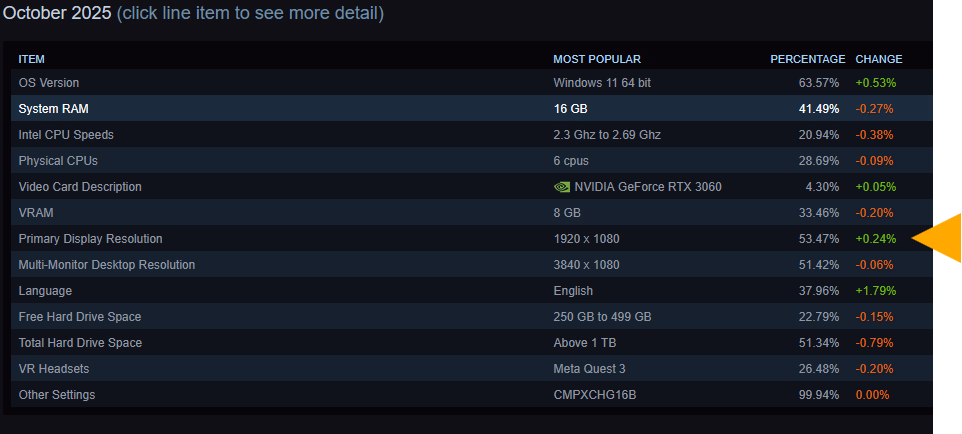Expand Primary Display Resolution row
Viewport: 962px width, 434px height.
coord(90,239)
